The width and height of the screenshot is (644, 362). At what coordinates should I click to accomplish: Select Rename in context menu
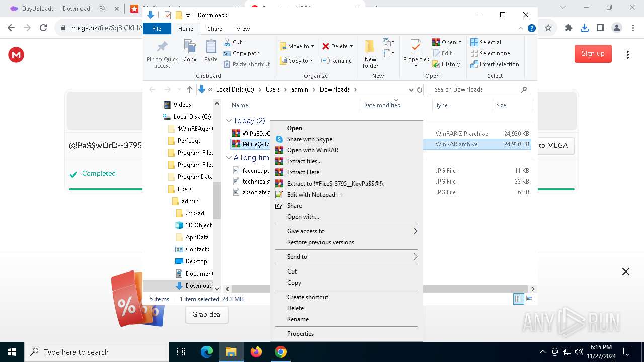click(x=346, y=319)
